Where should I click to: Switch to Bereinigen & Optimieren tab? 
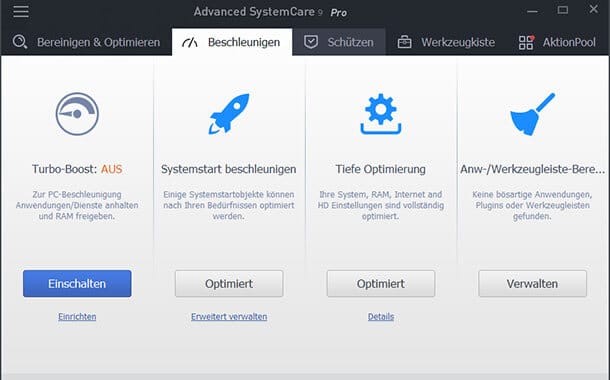coord(86,42)
